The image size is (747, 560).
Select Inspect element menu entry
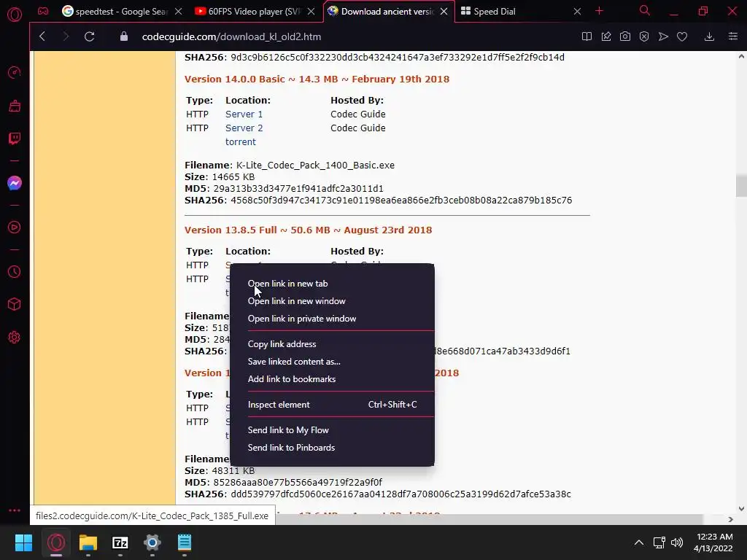[332, 404]
